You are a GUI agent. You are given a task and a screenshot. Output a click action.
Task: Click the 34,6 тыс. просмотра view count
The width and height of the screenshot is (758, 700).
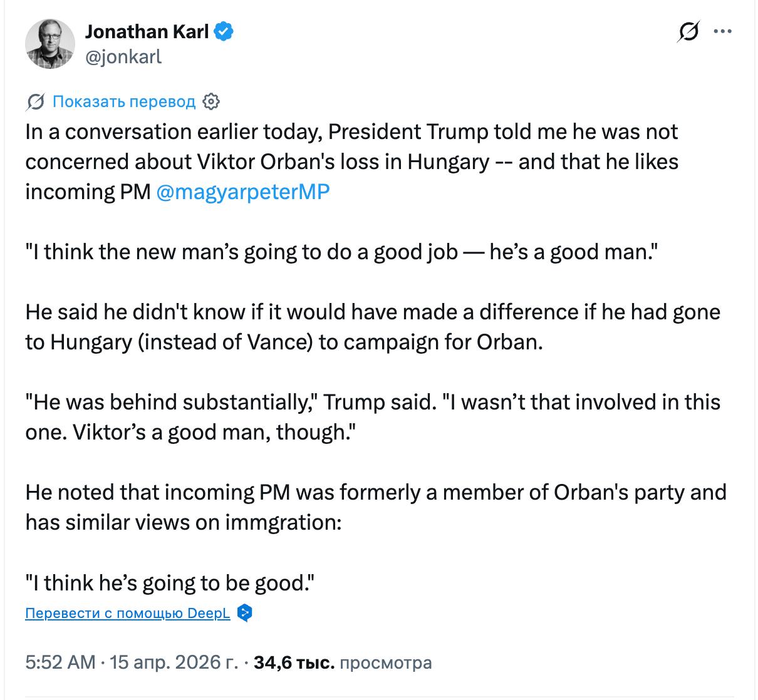[x=342, y=662]
